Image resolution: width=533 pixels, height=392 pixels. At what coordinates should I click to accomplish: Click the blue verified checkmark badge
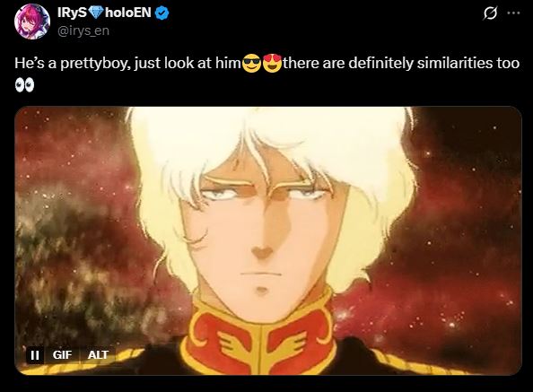(x=162, y=13)
